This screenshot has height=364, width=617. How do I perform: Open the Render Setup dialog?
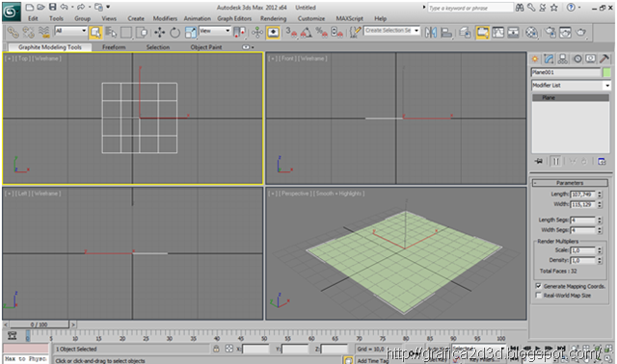(550, 32)
